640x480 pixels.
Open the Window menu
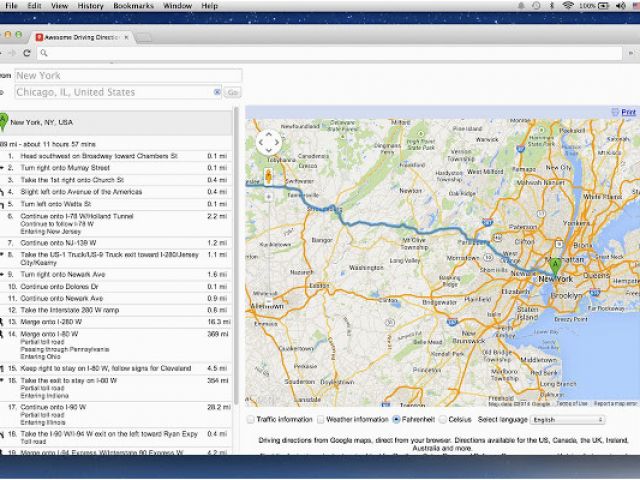pyautogui.click(x=178, y=6)
